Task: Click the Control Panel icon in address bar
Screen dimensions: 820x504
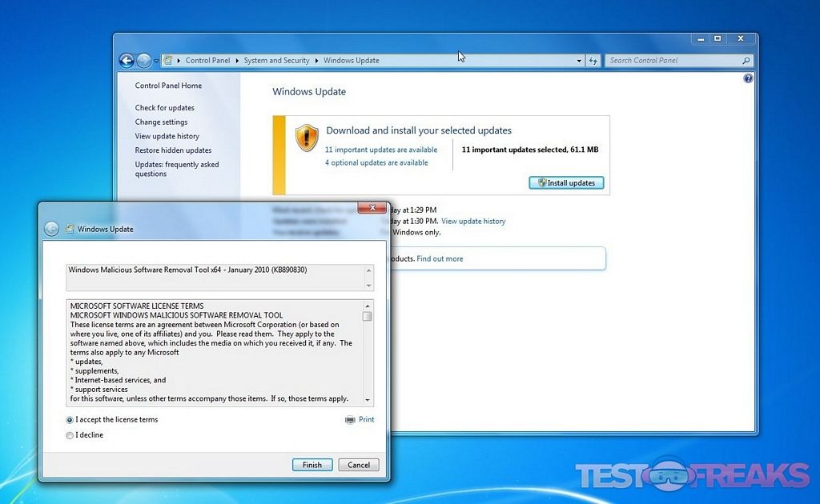Action: click(x=167, y=60)
